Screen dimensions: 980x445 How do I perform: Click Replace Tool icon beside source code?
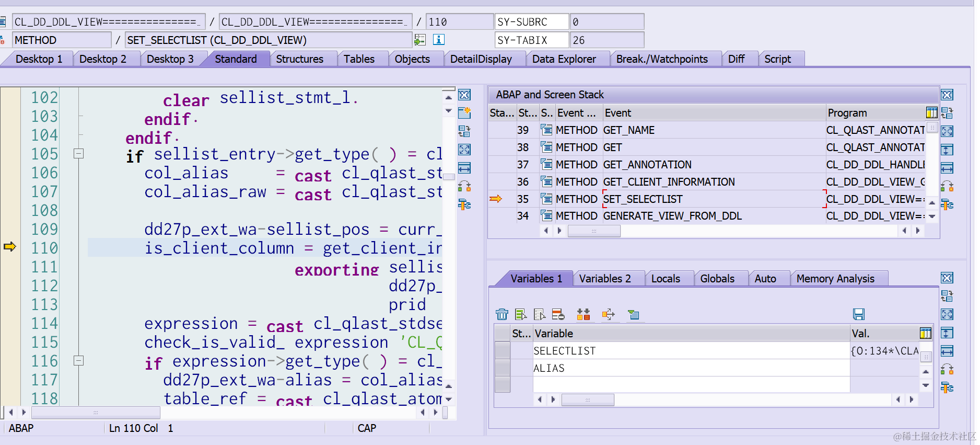[x=464, y=131]
